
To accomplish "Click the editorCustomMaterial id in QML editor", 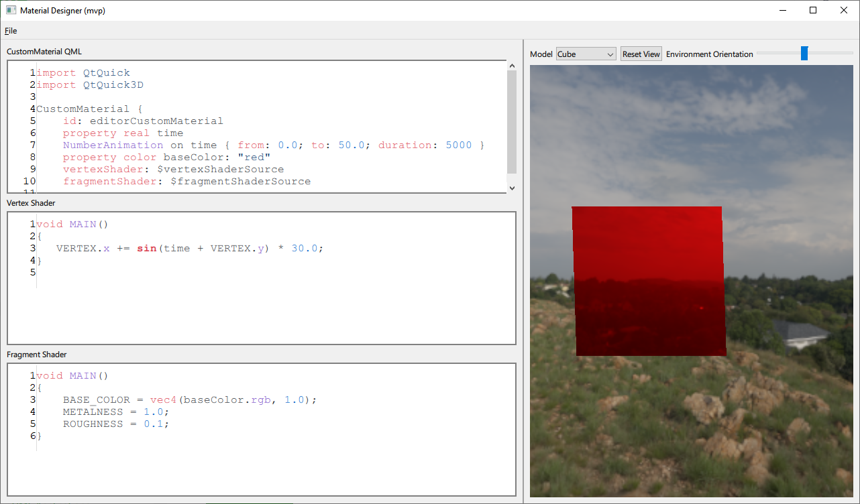I will (x=156, y=121).
